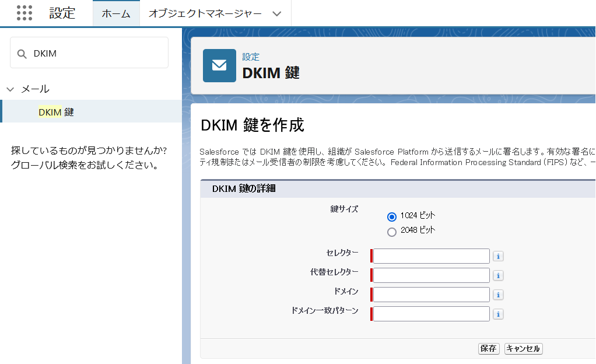
Task: Open the オブジェクトマネージャー tab
Action: 205,13
